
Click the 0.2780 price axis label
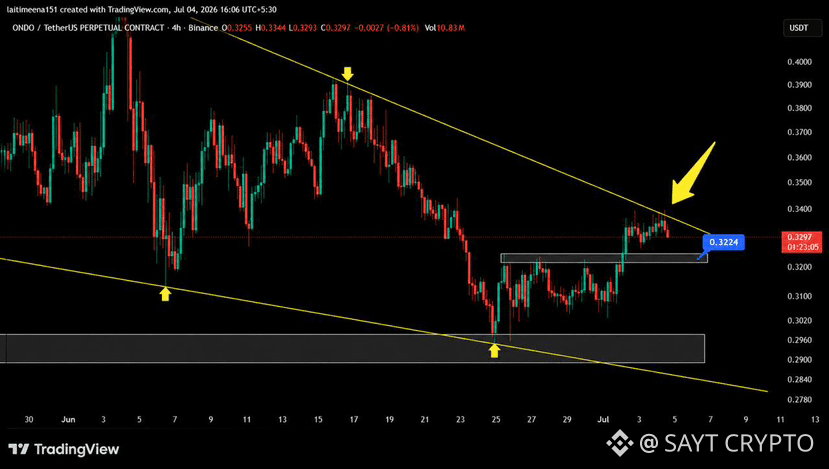tap(799, 400)
